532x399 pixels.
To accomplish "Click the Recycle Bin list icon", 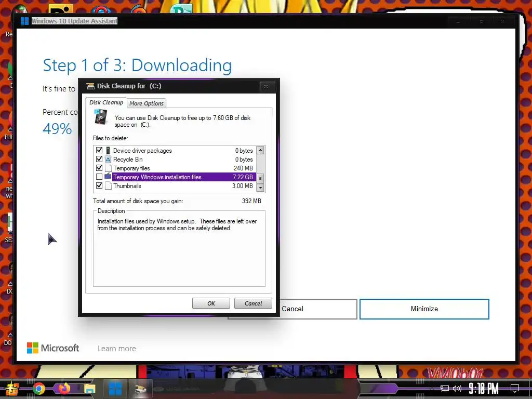I will (108, 159).
